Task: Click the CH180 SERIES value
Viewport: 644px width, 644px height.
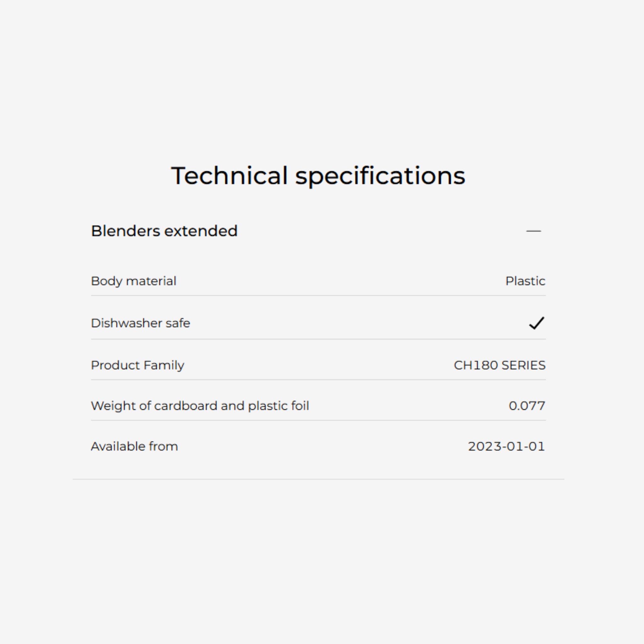Action: [x=499, y=365]
